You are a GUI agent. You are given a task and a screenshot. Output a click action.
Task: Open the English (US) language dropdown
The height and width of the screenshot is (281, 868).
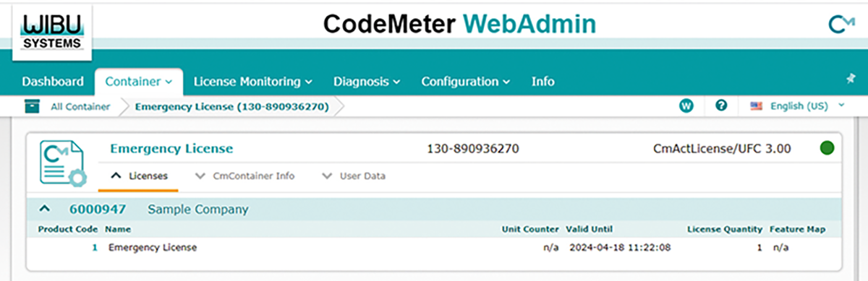tap(807, 106)
